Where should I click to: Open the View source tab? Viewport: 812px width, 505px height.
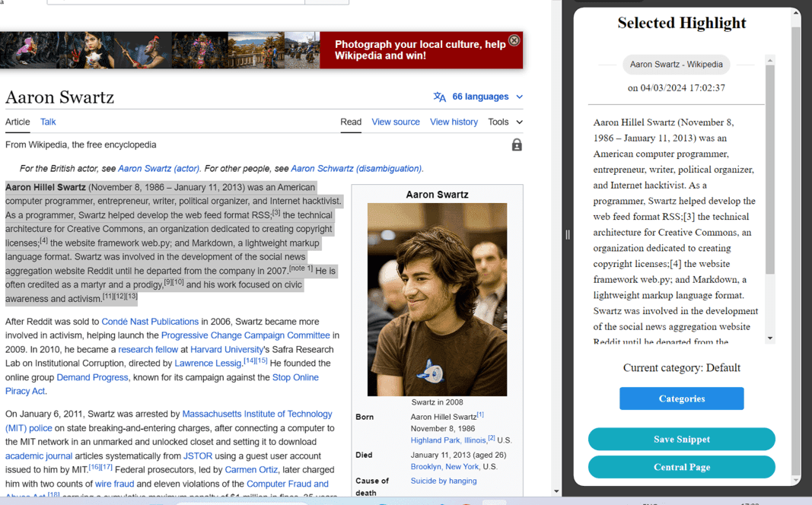[x=396, y=122]
